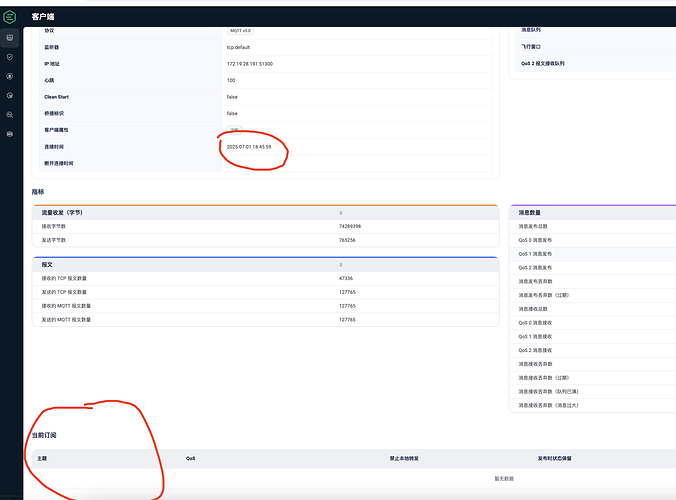Click the 客户端属性 label

point(56,130)
